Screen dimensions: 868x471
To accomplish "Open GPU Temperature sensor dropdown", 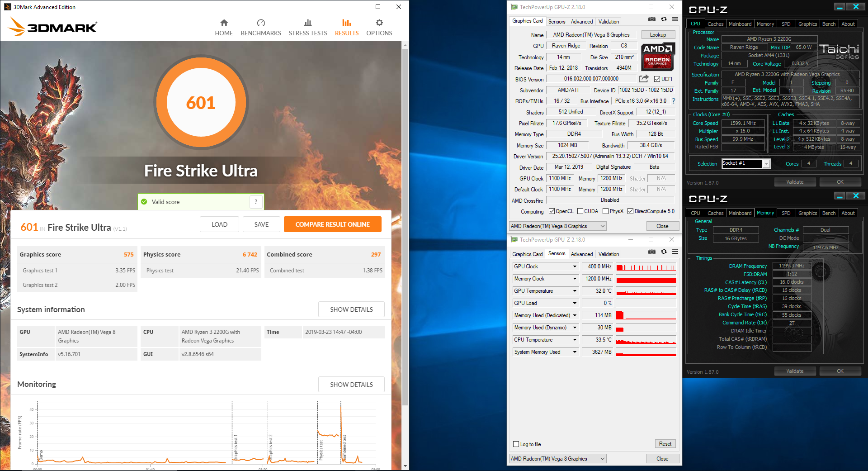I will click(575, 291).
